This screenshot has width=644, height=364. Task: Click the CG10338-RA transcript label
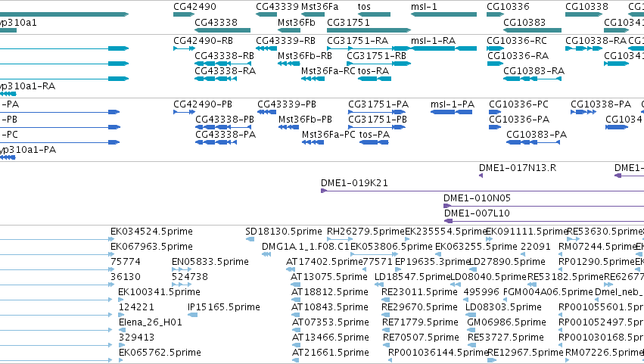tap(596, 41)
